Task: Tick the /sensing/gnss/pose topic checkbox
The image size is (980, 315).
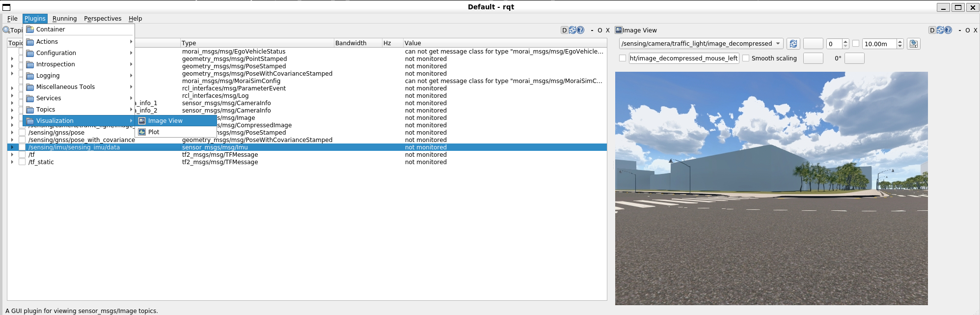Action: pyautogui.click(x=22, y=133)
